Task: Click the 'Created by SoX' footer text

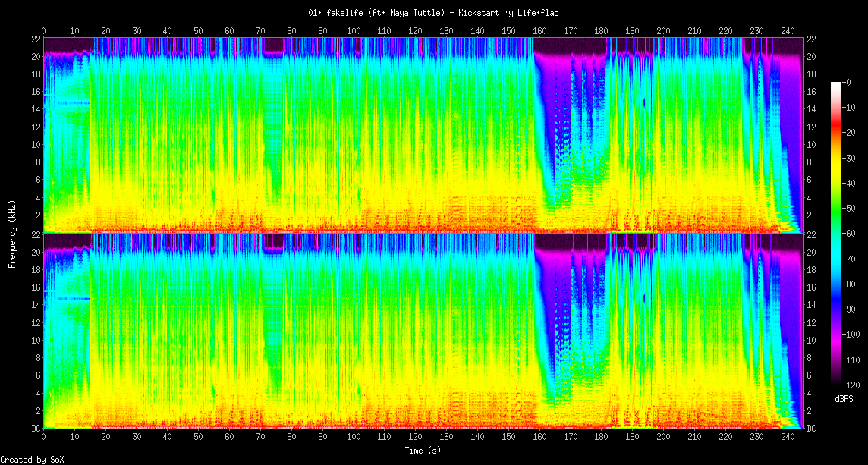Action: tap(32, 460)
